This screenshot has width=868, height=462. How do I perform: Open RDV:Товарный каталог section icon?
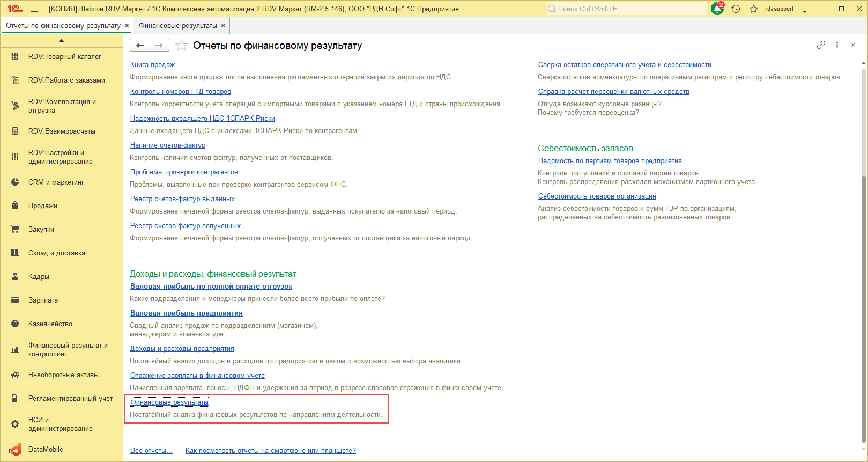(x=15, y=57)
